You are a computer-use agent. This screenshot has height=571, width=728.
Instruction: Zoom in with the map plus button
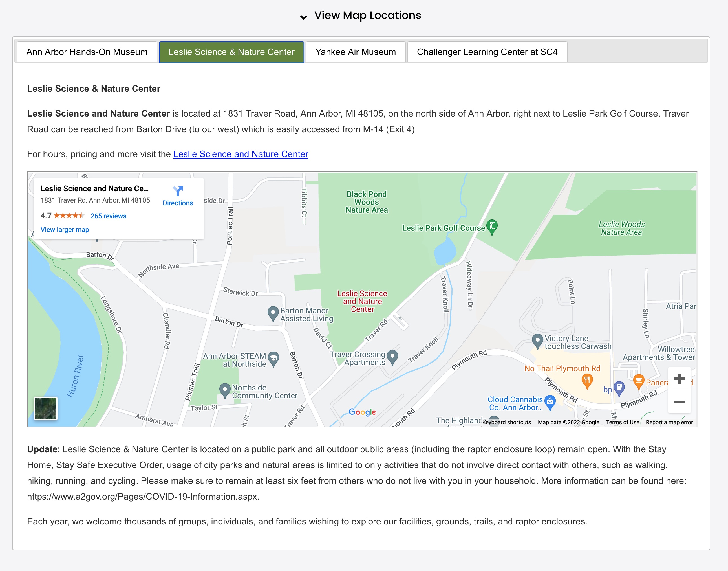(679, 379)
